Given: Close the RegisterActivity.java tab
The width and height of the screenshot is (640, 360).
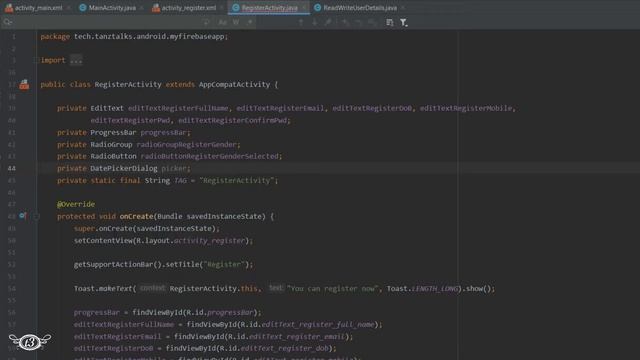Looking at the screenshot, I should pos(304,8).
